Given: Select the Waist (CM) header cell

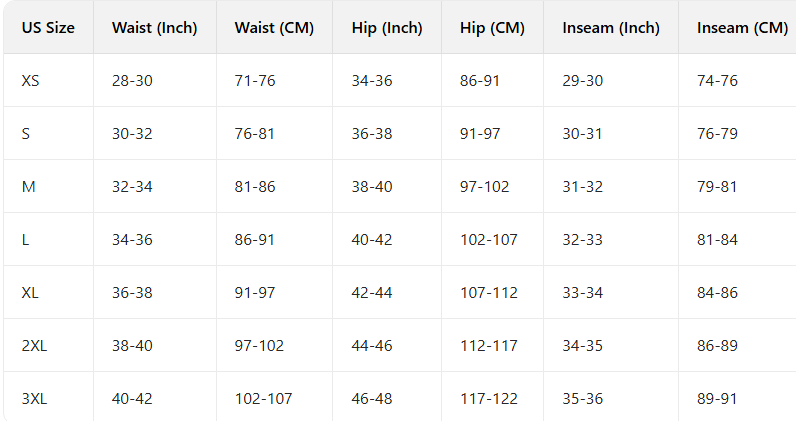Looking at the screenshot, I should pyautogui.click(x=274, y=28).
